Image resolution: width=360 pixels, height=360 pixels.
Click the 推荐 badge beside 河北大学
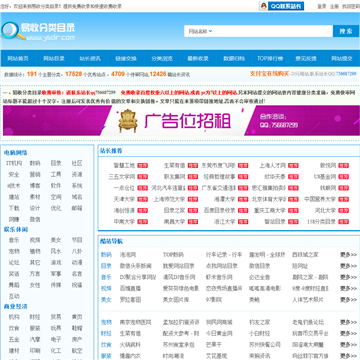(343, 211)
